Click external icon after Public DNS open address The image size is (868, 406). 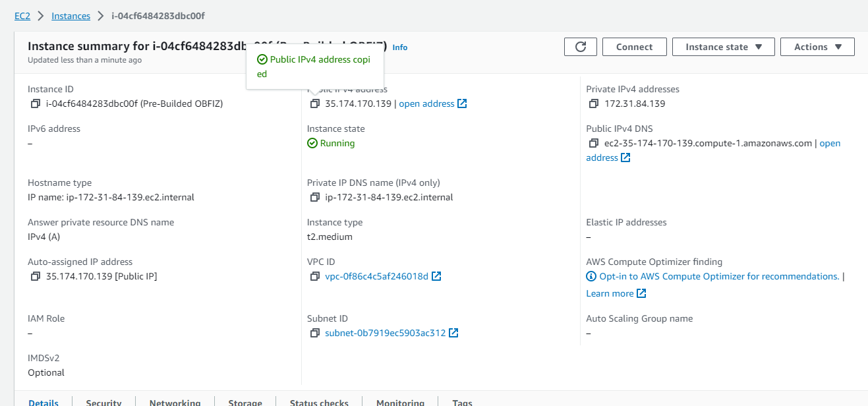(x=625, y=158)
